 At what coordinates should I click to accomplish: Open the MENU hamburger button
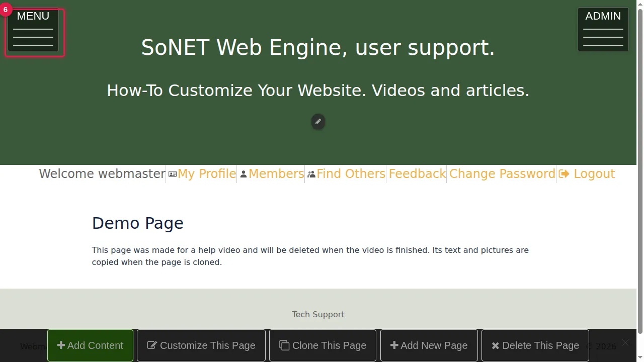[33, 30]
